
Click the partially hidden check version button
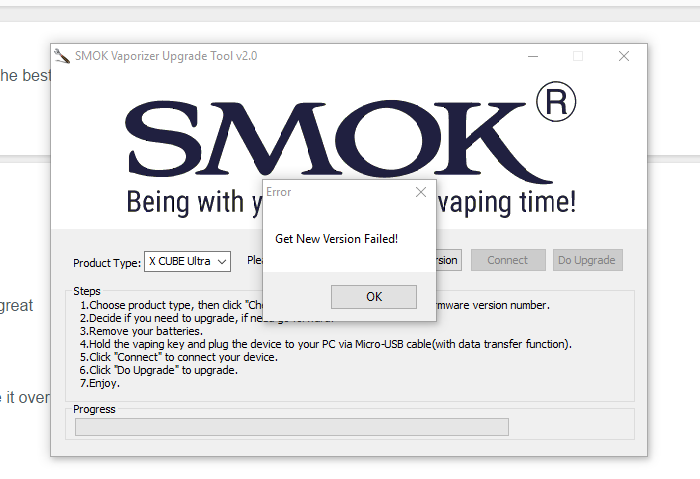[449, 260]
